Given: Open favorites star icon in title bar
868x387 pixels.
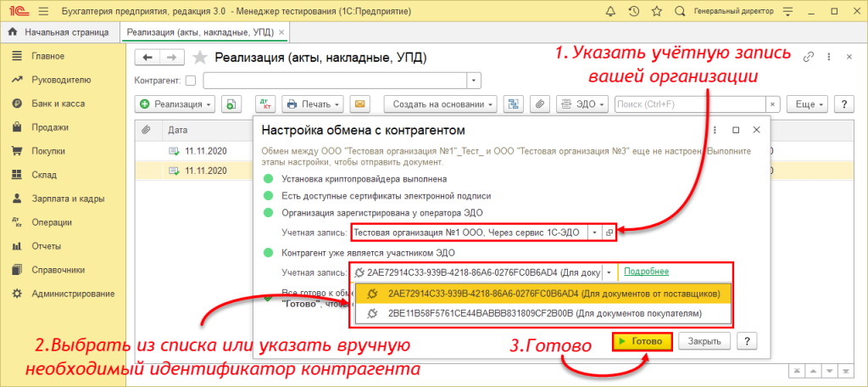Looking at the screenshot, I should coord(657,11).
